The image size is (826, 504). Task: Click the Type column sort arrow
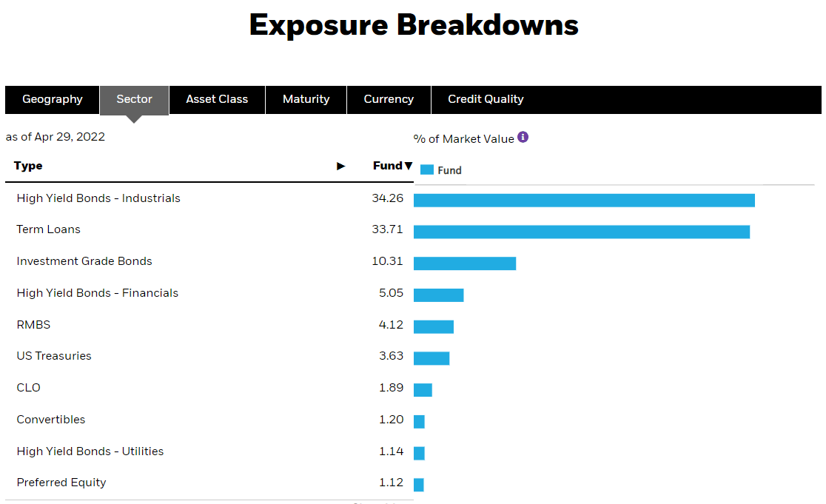(x=341, y=167)
